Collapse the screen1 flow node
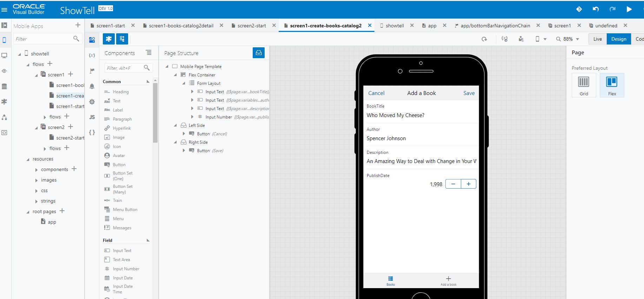This screenshot has height=299, width=644. tap(36, 75)
